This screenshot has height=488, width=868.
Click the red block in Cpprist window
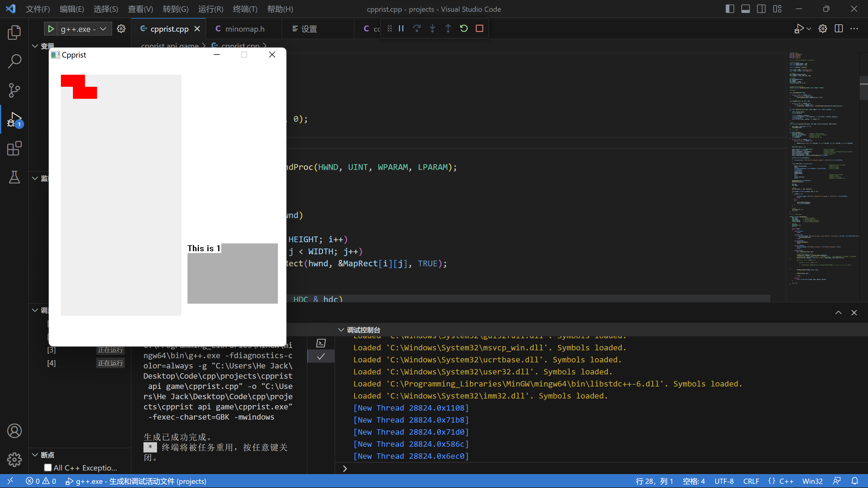pyautogui.click(x=79, y=87)
